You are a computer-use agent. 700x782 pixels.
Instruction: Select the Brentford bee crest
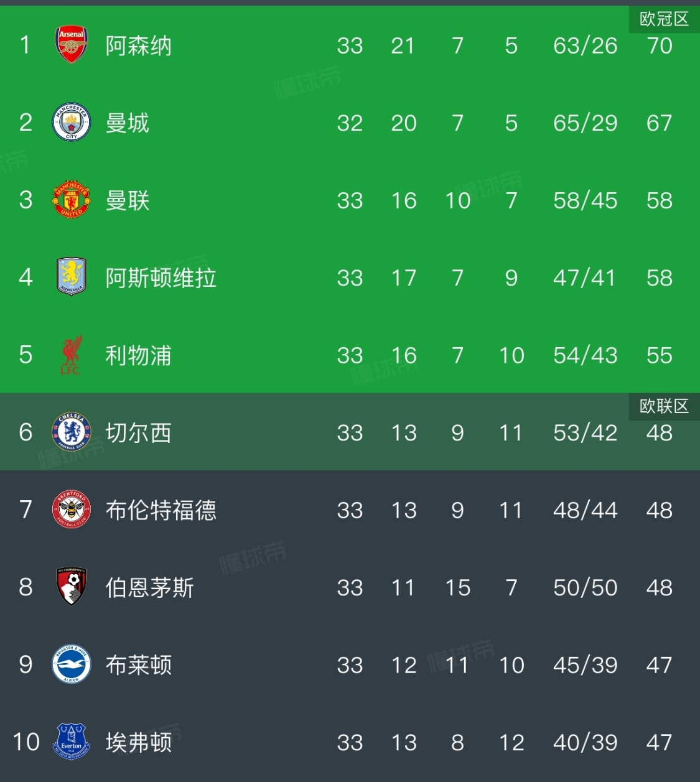pyautogui.click(x=72, y=510)
